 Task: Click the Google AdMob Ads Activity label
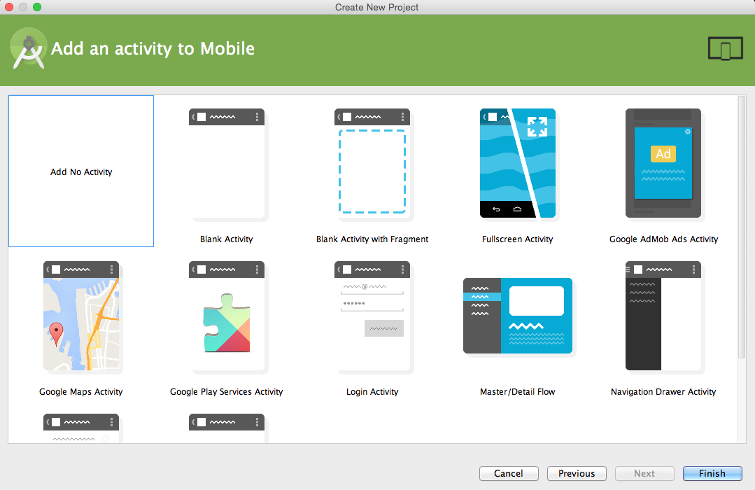pyautogui.click(x=664, y=239)
